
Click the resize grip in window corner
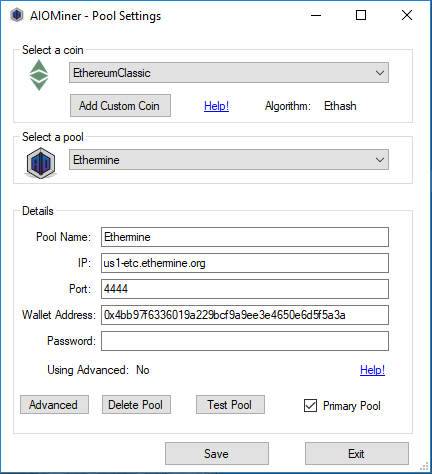424,466
